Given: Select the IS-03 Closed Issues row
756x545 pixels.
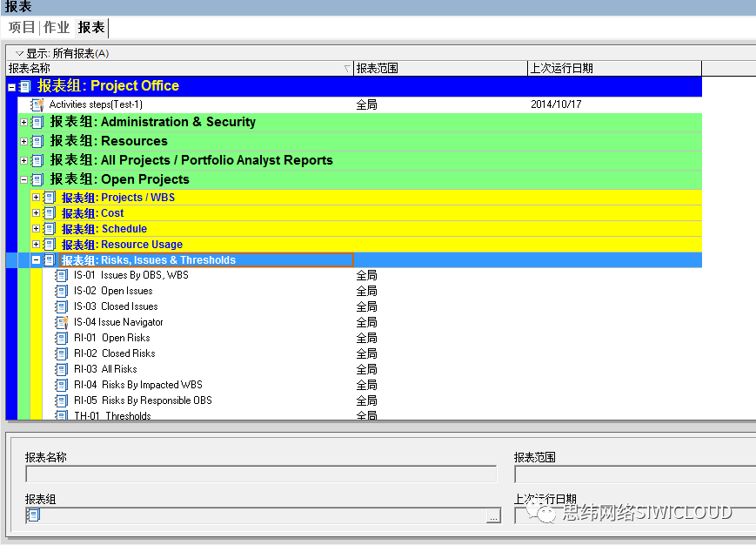Looking at the screenshot, I should click(x=371, y=306).
